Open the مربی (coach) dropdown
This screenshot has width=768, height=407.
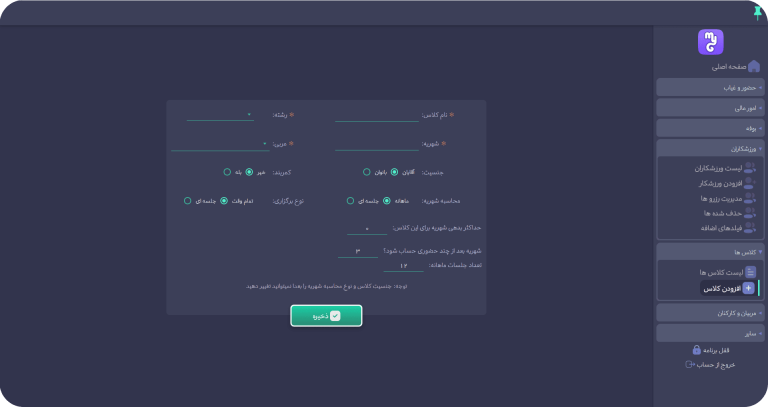pyautogui.click(x=220, y=144)
